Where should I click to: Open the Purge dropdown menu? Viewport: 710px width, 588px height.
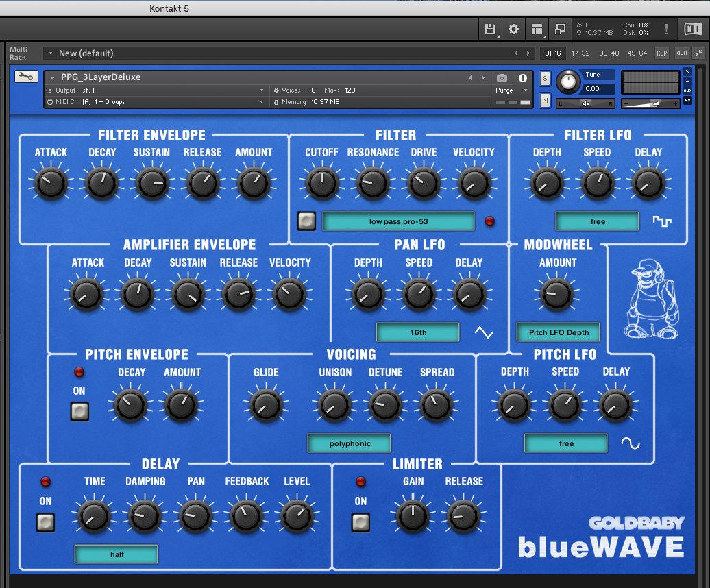pos(512,90)
